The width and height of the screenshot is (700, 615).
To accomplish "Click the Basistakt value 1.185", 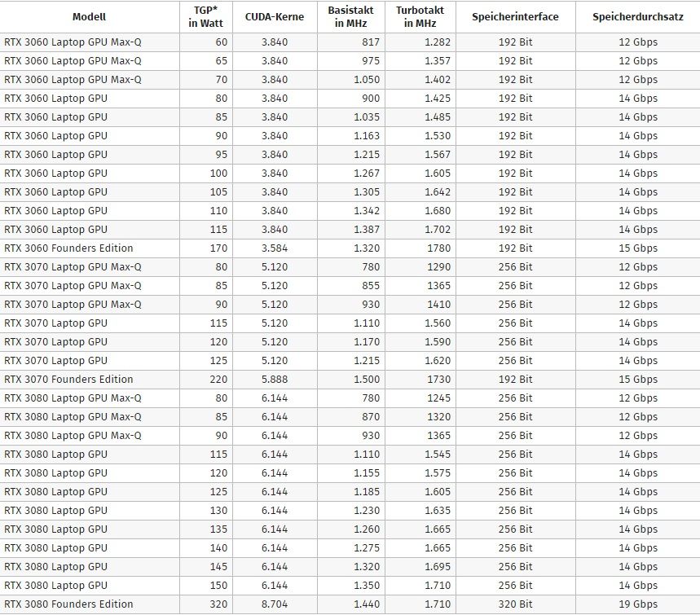I will coord(367,492).
